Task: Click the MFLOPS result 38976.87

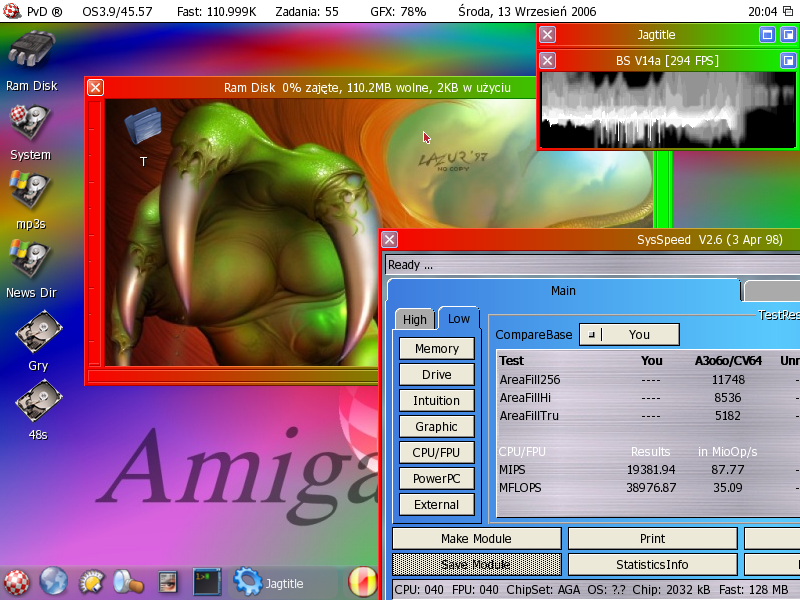Action: click(651, 488)
